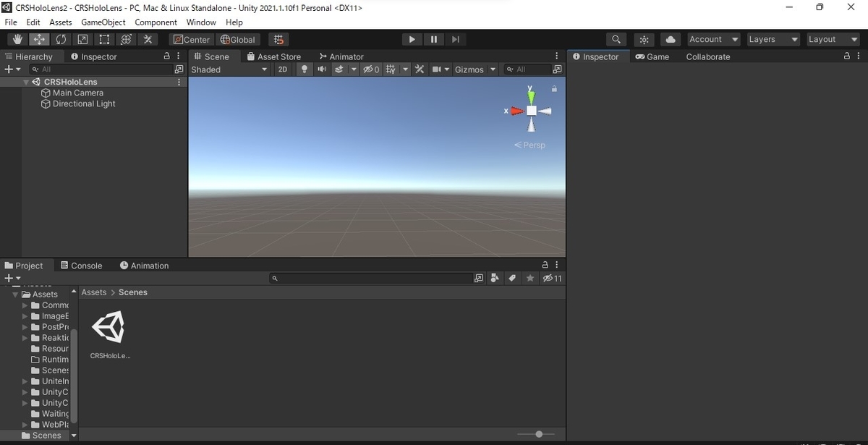
Task: Select the Rect tool
Action: (104, 39)
